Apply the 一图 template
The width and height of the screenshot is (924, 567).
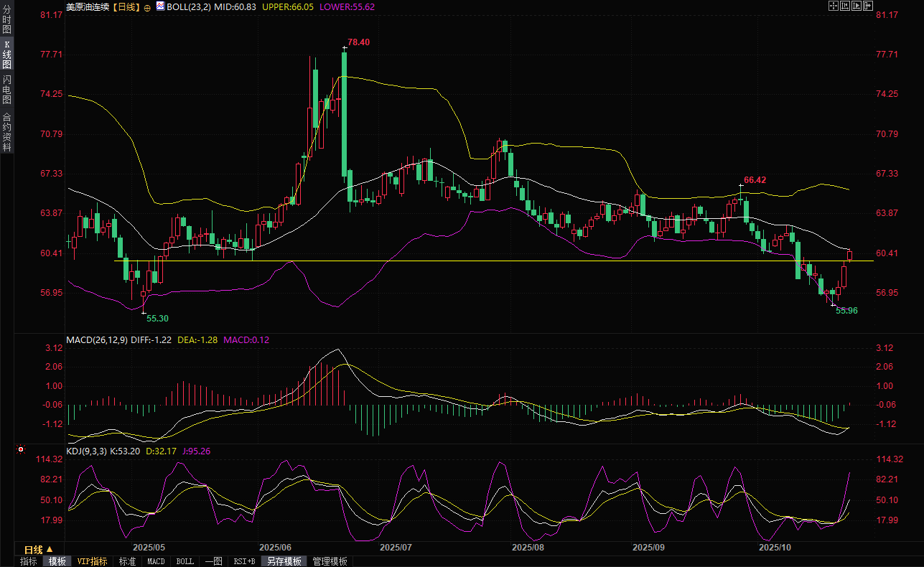coord(213,561)
